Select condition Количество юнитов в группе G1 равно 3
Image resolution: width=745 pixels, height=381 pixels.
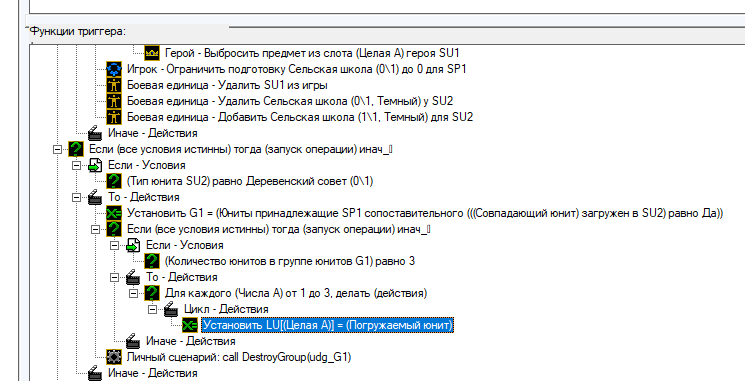[289, 262]
